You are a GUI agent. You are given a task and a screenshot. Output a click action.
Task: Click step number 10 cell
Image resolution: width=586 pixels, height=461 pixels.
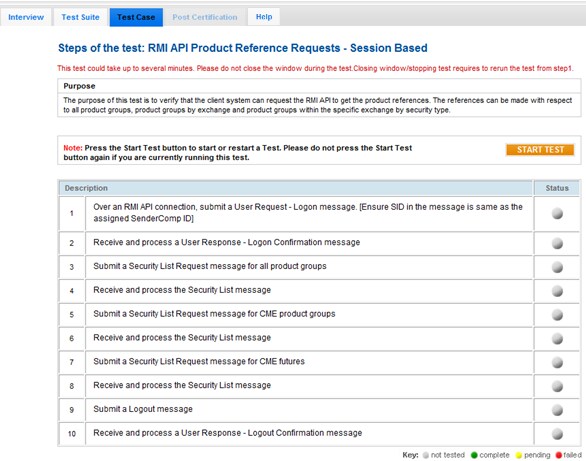[71, 434]
